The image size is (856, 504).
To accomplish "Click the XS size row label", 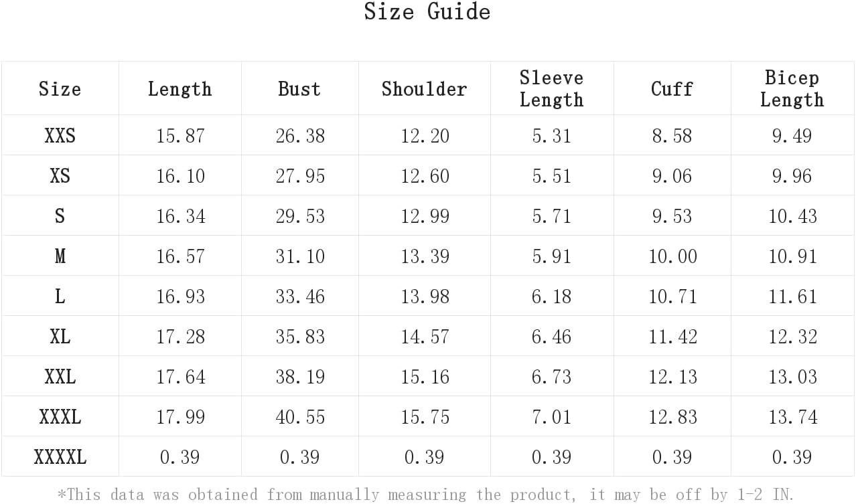I will [60, 176].
